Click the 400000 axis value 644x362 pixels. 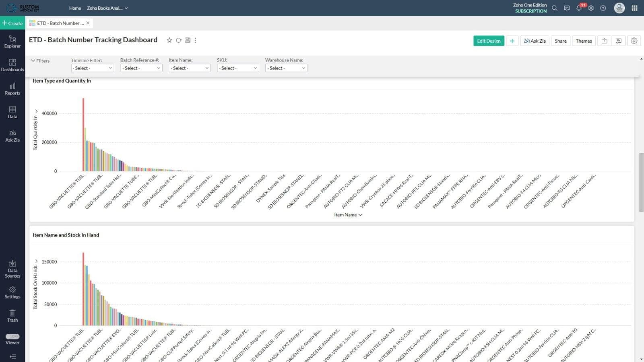pyautogui.click(x=49, y=113)
